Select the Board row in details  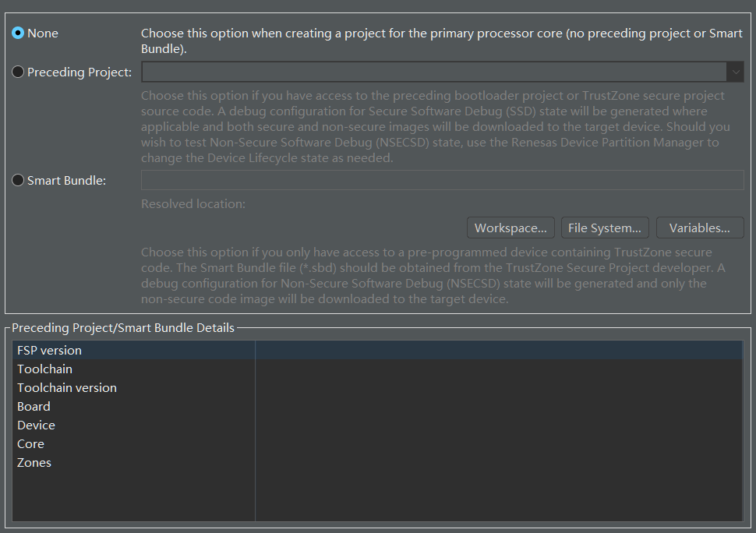pyautogui.click(x=377, y=407)
